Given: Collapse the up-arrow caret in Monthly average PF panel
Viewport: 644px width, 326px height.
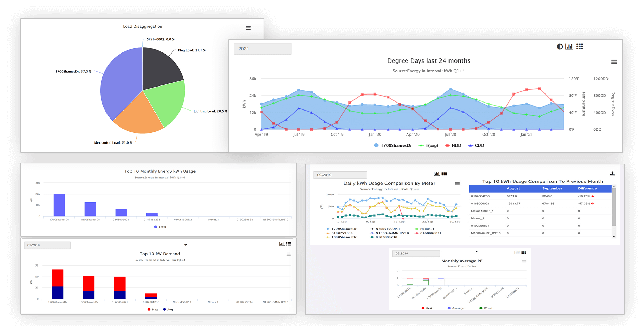Looking at the screenshot, I should click(x=477, y=252).
